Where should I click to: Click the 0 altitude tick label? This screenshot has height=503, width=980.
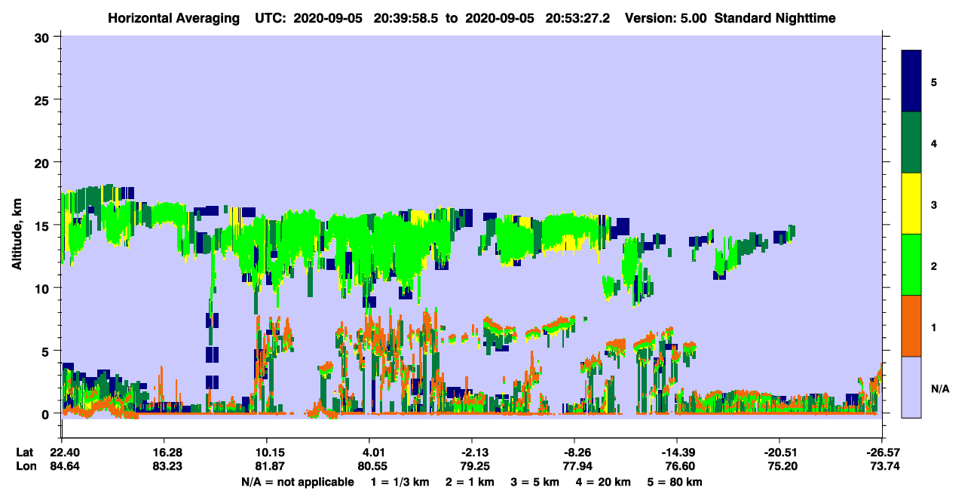click(47, 413)
